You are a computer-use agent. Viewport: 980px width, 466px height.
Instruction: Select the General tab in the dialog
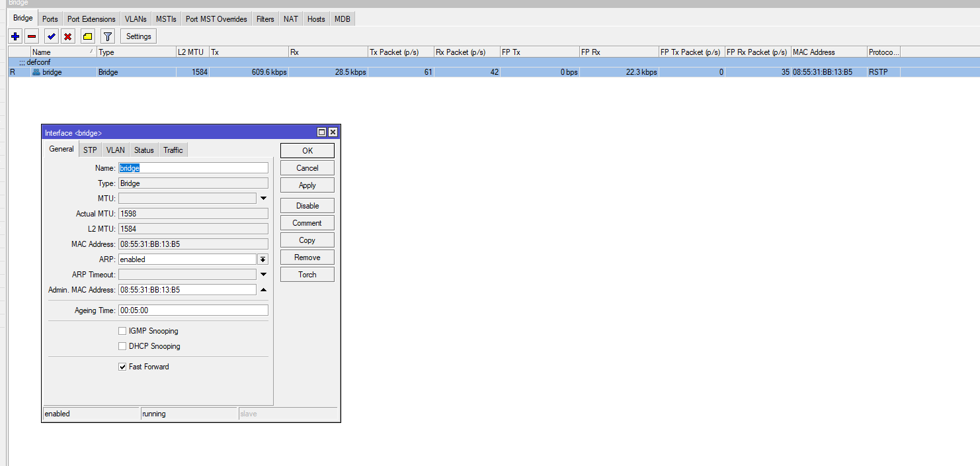coord(61,149)
